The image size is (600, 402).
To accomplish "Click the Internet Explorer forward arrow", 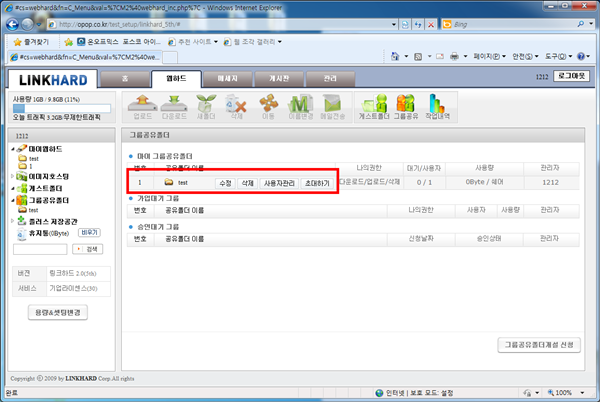I will pyautogui.click(x=27, y=24).
